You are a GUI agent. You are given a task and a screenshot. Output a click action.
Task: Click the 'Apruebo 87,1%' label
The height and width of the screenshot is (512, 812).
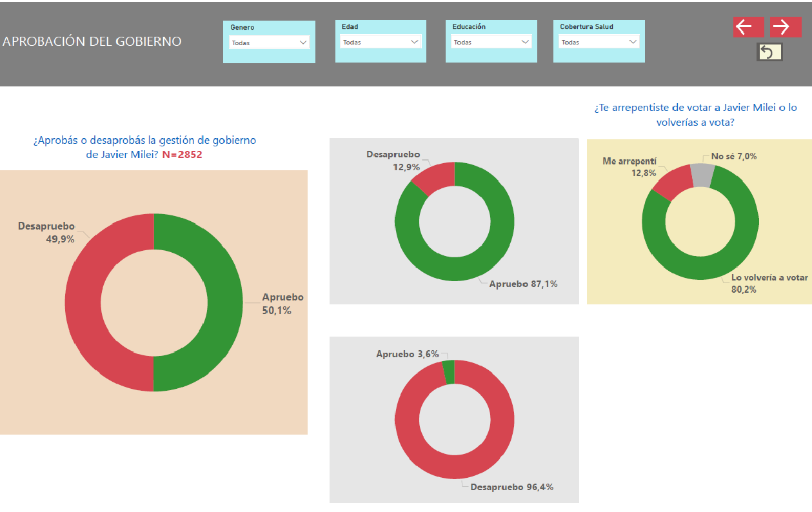coord(523,283)
